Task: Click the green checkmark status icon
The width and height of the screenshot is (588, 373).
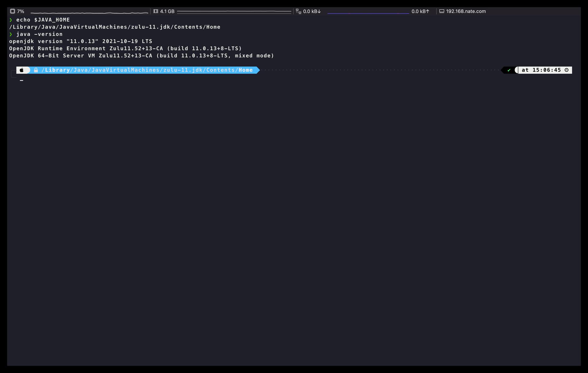Action: [x=509, y=70]
